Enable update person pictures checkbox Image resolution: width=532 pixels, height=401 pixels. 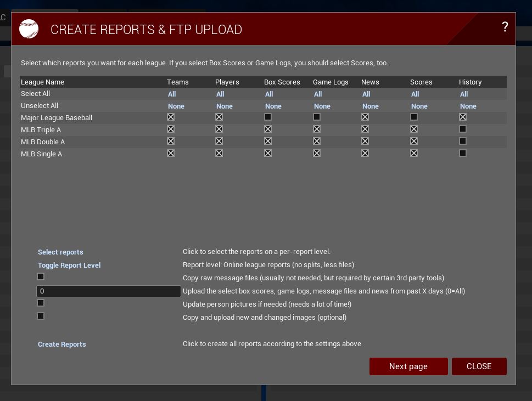[x=41, y=303]
